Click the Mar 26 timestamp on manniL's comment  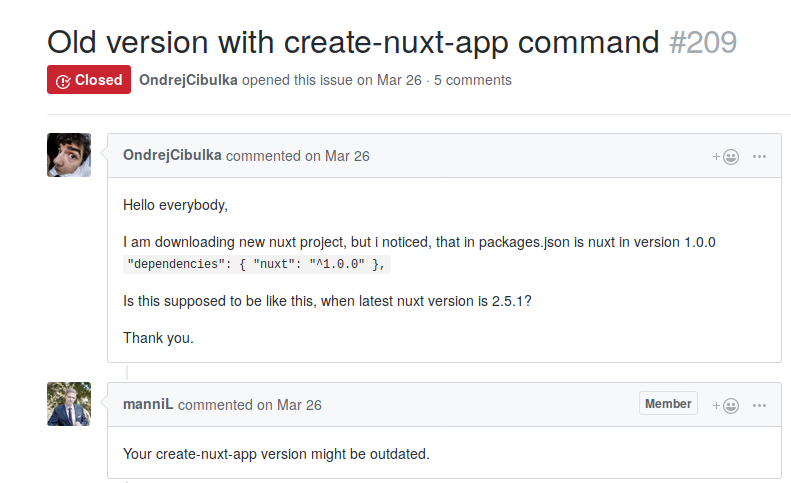pos(299,405)
